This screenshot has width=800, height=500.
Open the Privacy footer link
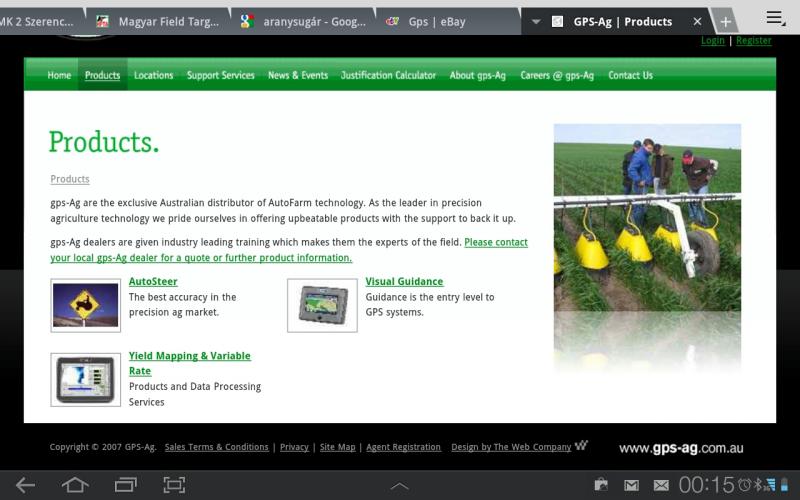click(294, 447)
